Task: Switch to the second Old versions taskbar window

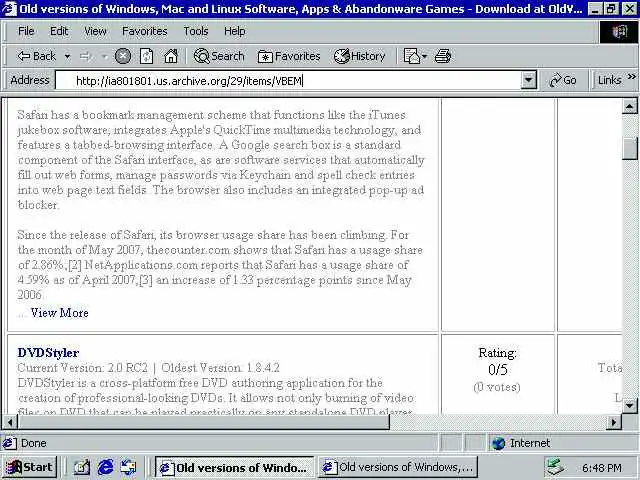Action: [x=398, y=467]
